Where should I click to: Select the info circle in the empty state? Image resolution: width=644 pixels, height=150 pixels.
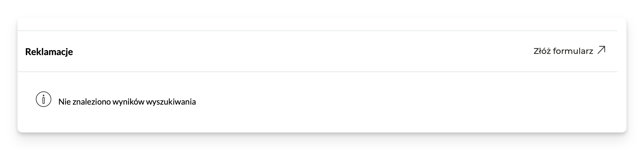[43, 99]
